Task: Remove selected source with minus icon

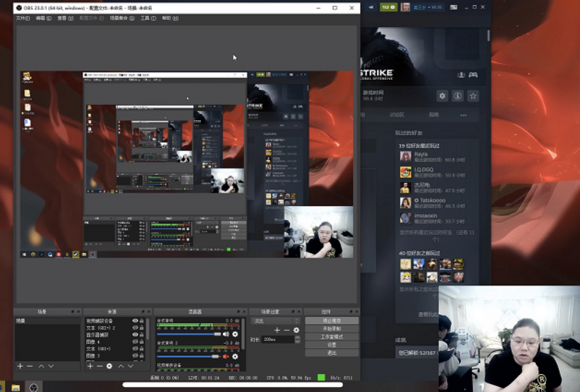Action: click(x=100, y=366)
